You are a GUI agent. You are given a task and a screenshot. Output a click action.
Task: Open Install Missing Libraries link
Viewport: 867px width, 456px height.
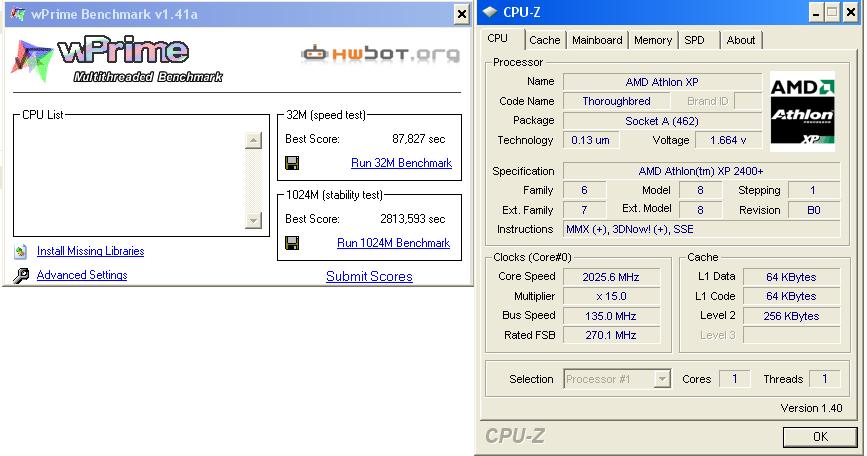[90, 251]
